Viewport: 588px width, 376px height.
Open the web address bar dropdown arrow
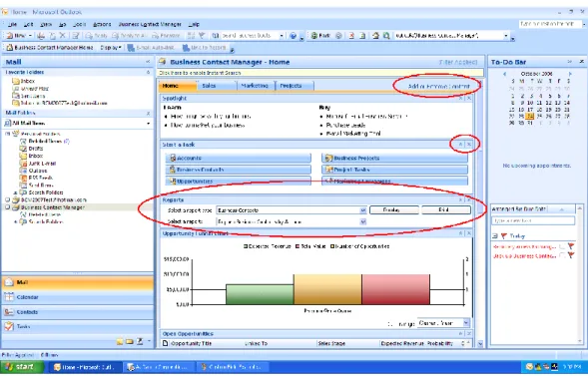click(506, 36)
